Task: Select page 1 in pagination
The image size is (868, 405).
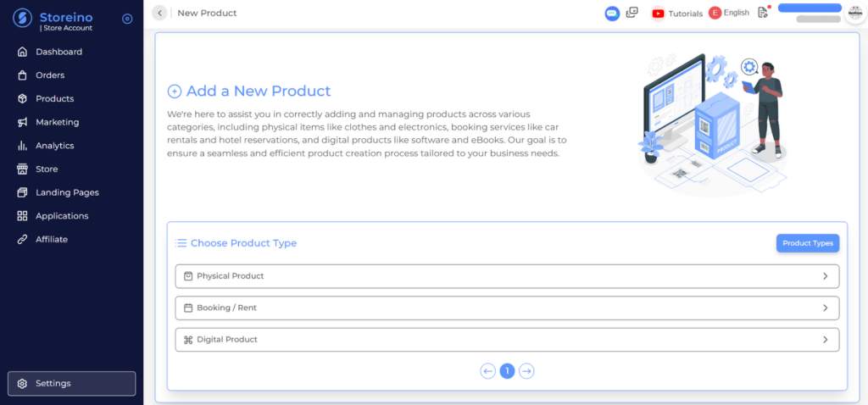Action: click(507, 371)
